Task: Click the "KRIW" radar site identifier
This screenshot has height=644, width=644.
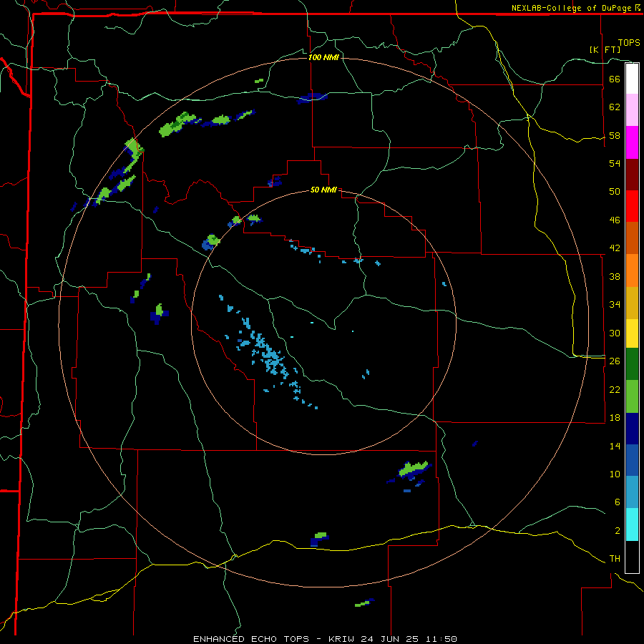Action: click(x=341, y=639)
